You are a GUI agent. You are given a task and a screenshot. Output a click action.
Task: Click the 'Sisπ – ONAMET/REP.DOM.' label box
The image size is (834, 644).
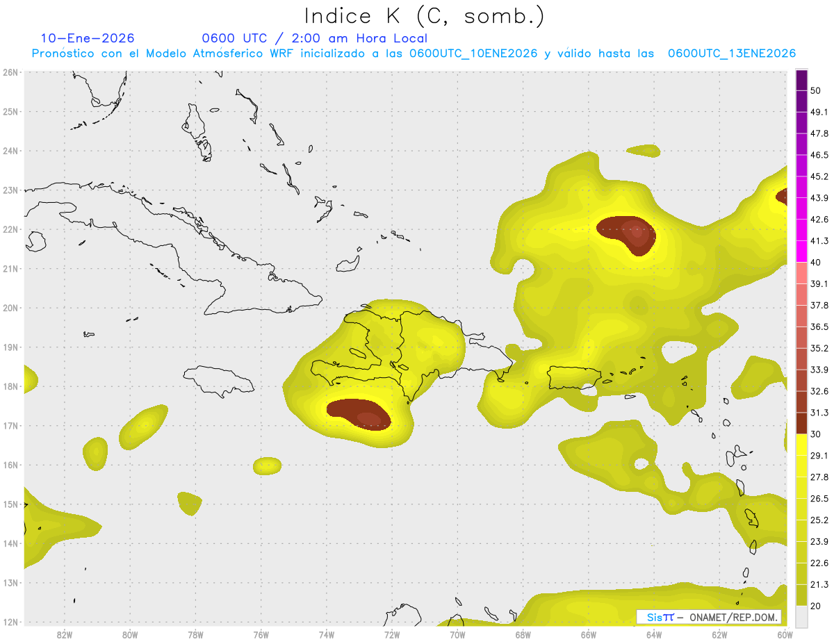click(x=709, y=617)
